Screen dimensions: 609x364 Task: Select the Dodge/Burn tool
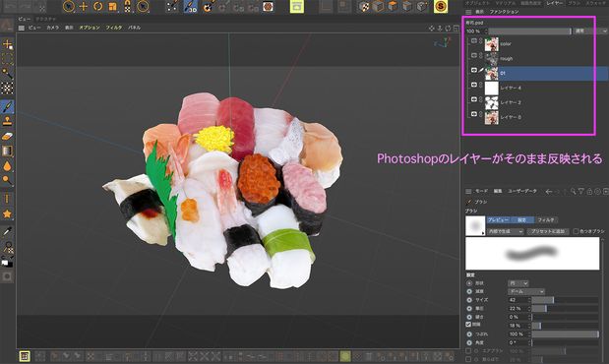coord(8,180)
